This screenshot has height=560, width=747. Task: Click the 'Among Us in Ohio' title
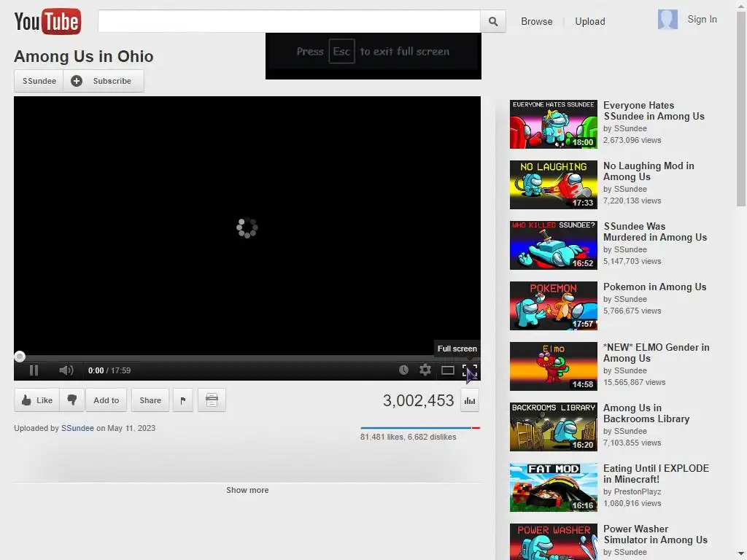pyautogui.click(x=83, y=56)
